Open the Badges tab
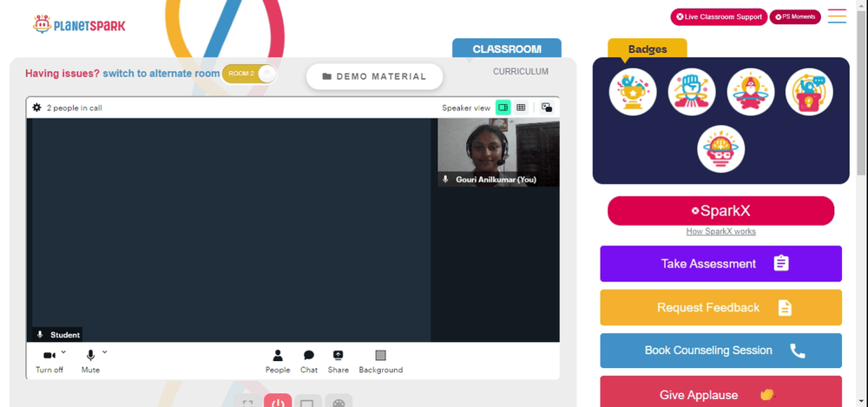The width and height of the screenshot is (868, 407). 648,49
